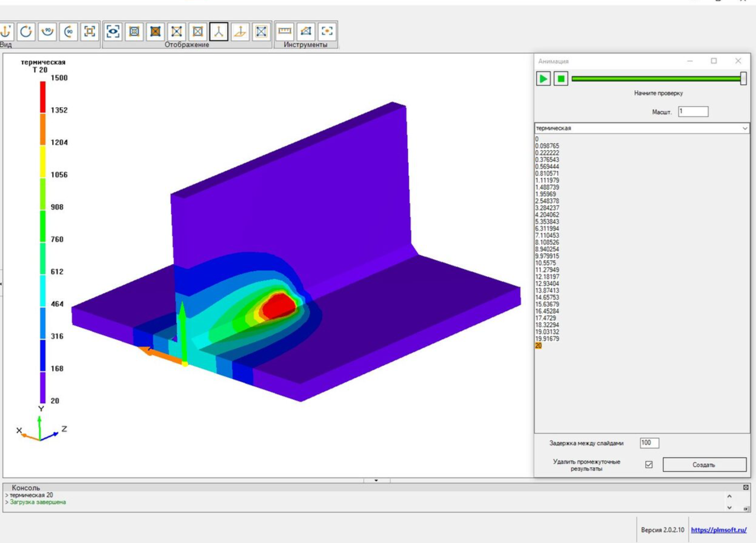Click the red 1500 legend color band
Screen dimensions: 756x543
tap(43, 96)
